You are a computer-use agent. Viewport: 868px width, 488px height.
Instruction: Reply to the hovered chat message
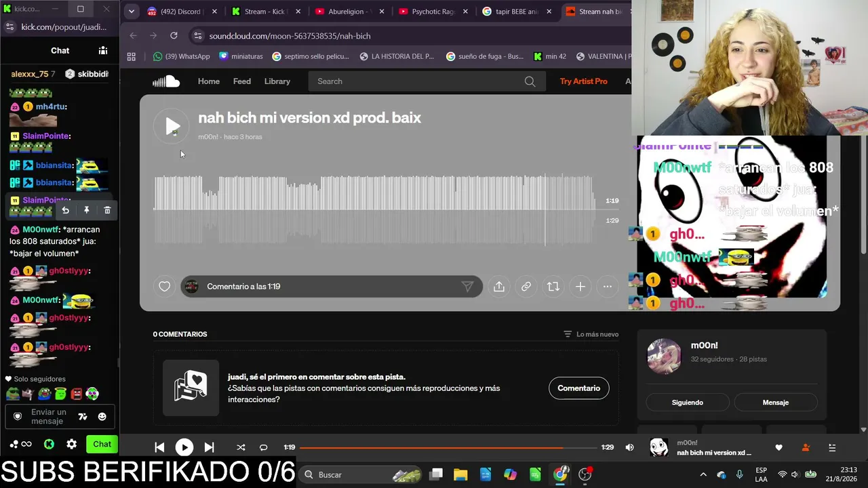tap(65, 211)
